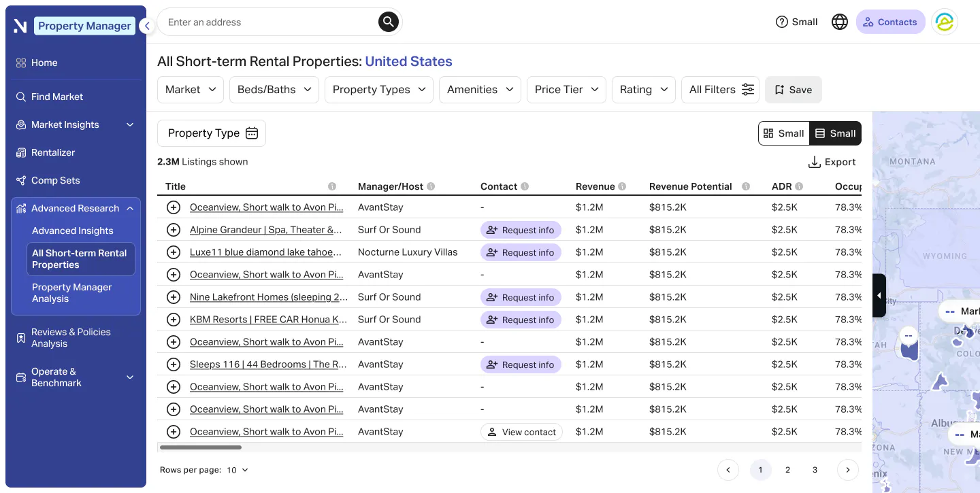Open Property Type calendar picker
The height and width of the screenshot is (493, 980).
coord(212,133)
